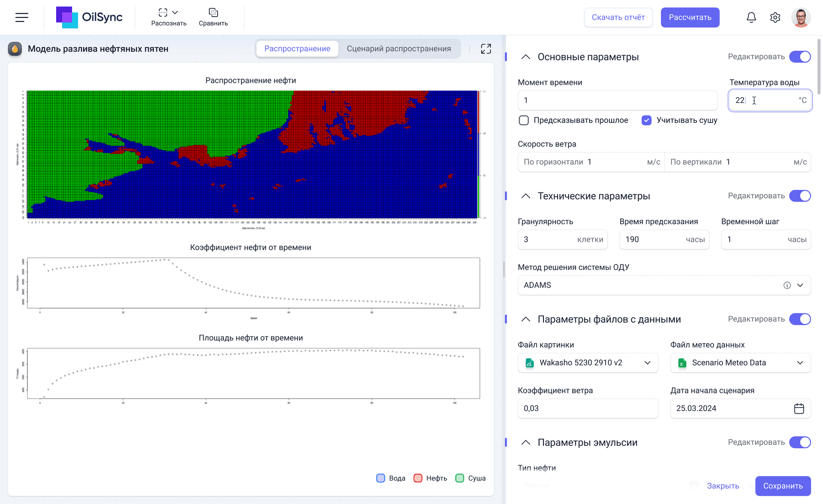Click the Распространение нефти map

coord(252,154)
